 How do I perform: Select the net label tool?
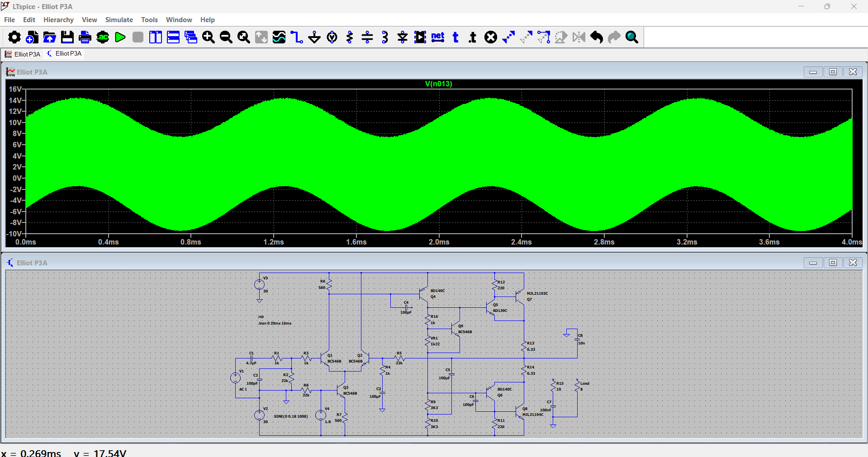438,37
